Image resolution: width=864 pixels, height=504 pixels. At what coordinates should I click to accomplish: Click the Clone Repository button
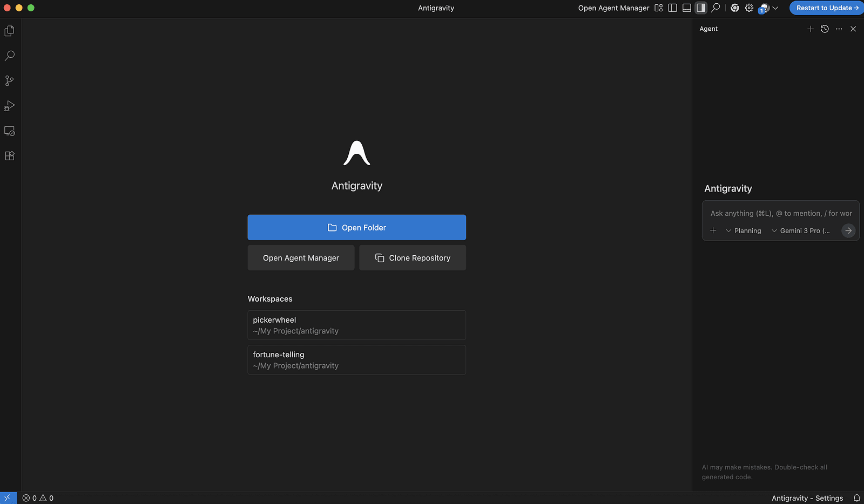click(413, 258)
